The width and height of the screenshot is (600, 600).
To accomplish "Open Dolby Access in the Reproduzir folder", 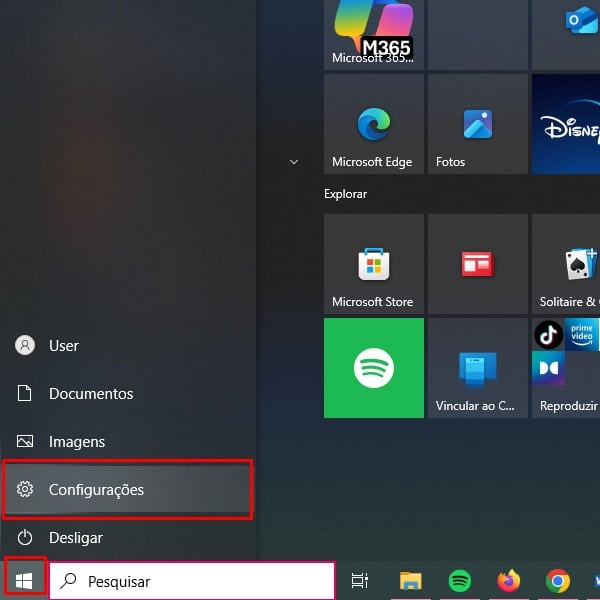I will (x=548, y=368).
